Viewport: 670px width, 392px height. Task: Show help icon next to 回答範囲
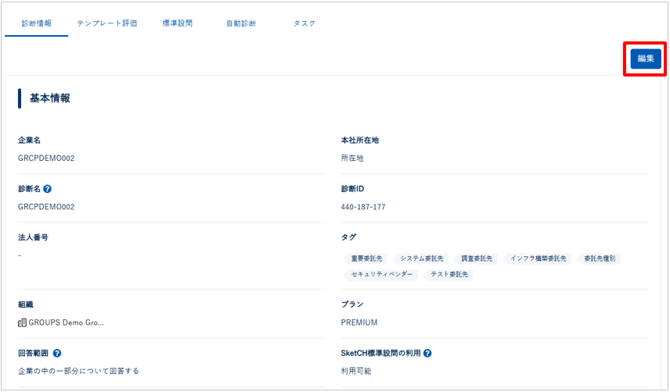(x=57, y=353)
